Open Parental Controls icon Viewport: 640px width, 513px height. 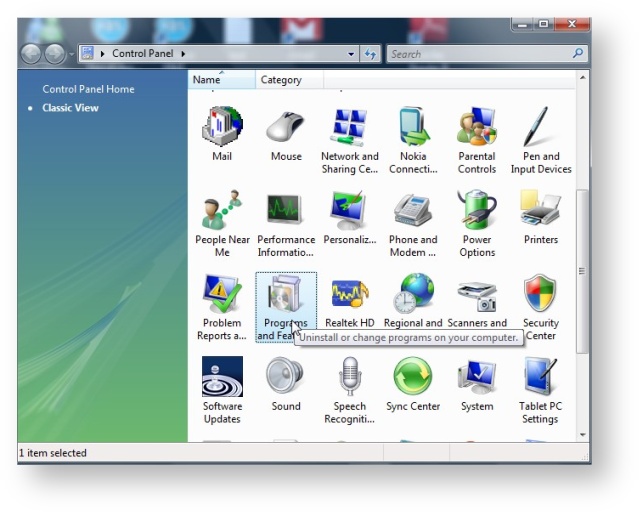click(477, 128)
